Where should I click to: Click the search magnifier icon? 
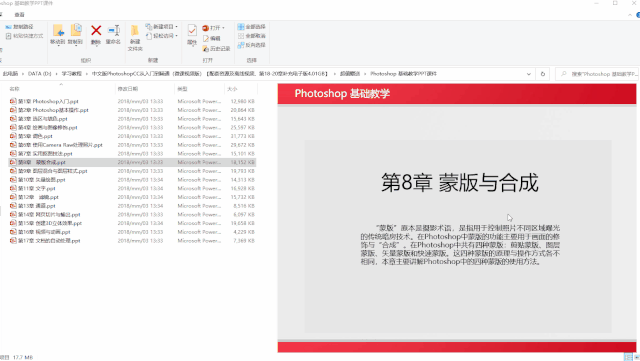click(564, 74)
